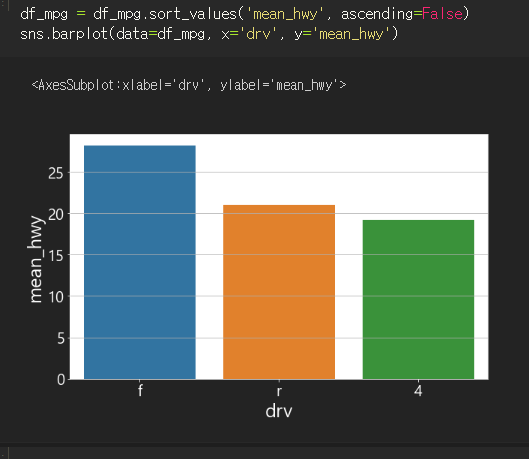Viewport: 529px width, 459px height.
Task: Click 'data=df_mpg' argument in barplot call
Action: (160, 34)
